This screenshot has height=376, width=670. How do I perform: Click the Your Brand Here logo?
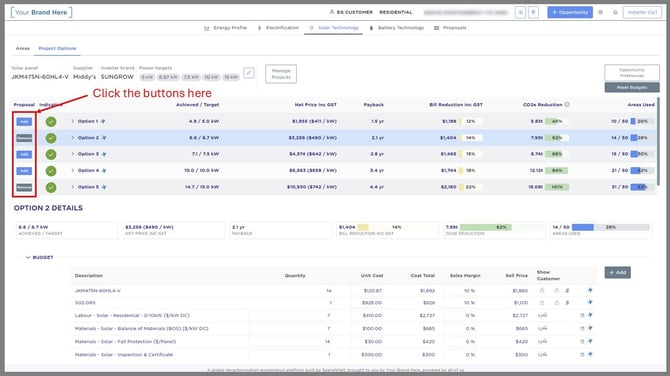click(41, 12)
